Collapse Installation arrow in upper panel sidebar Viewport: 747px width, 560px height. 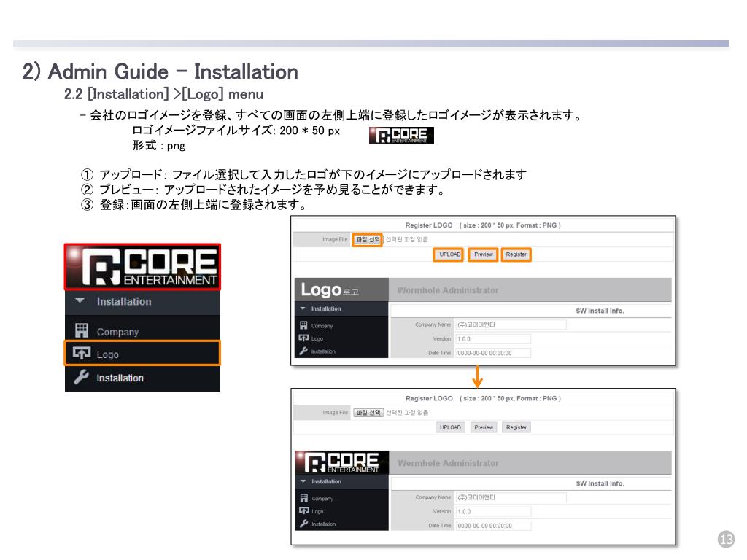click(303, 308)
